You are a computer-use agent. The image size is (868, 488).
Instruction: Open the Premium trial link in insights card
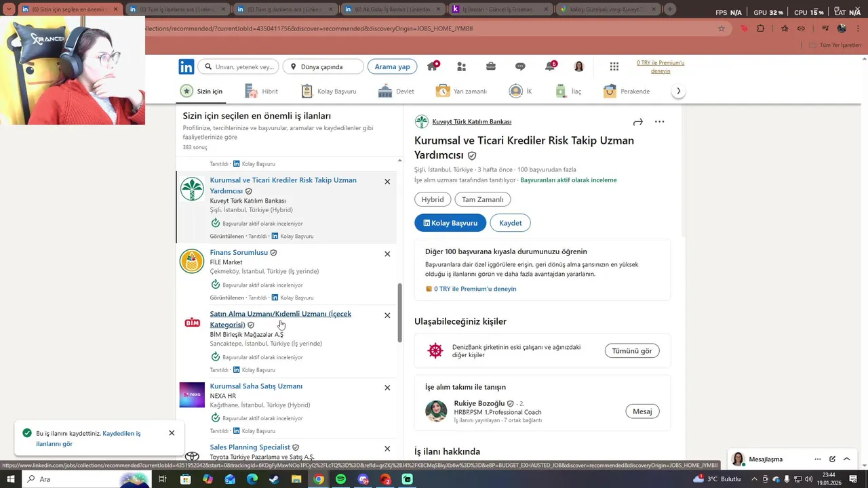(x=475, y=289)
